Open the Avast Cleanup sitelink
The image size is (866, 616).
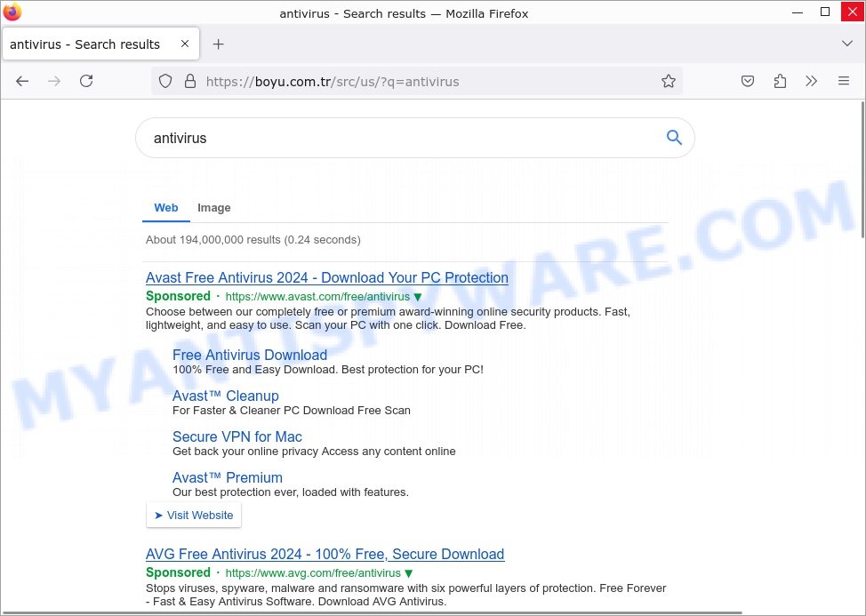coord(225,396)
